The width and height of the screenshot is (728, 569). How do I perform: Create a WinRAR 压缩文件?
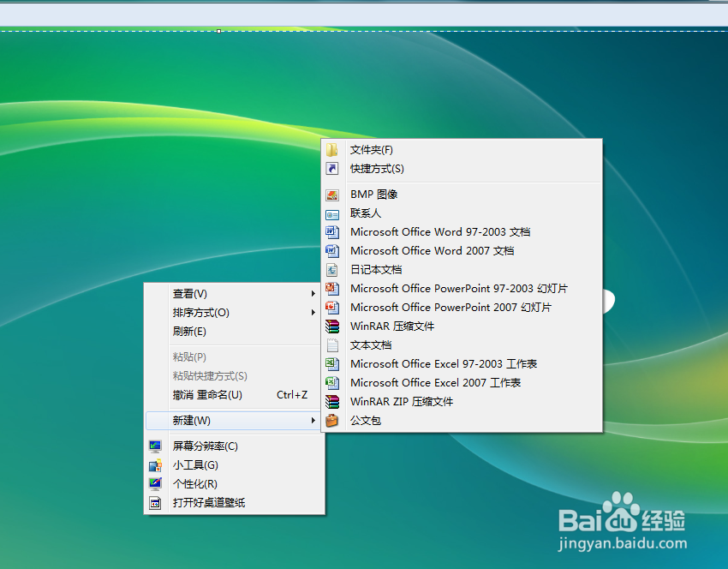click(x=462, y=326)
